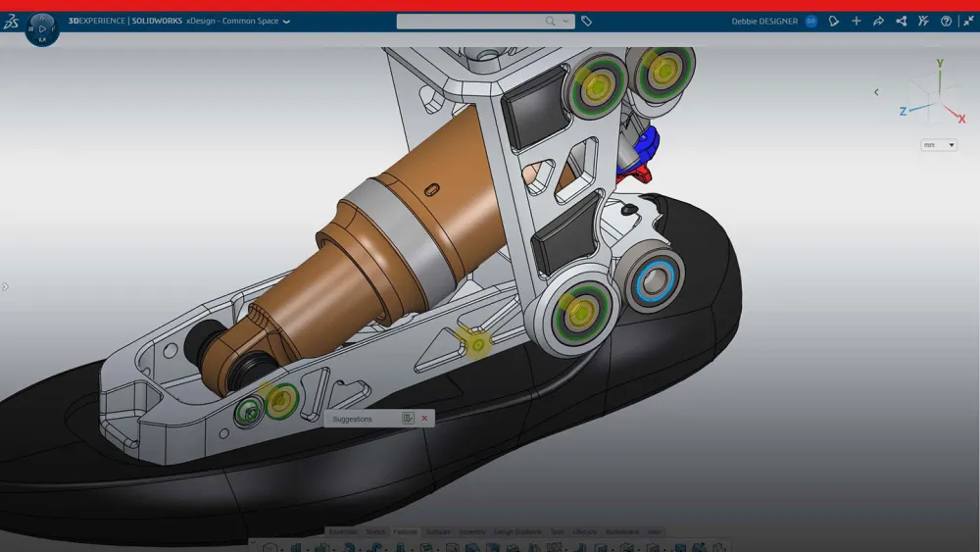Collapse the bottom action bar chevron
Image resolution: width=980 pixels, height=552 pixels.
tap(253, 543)
